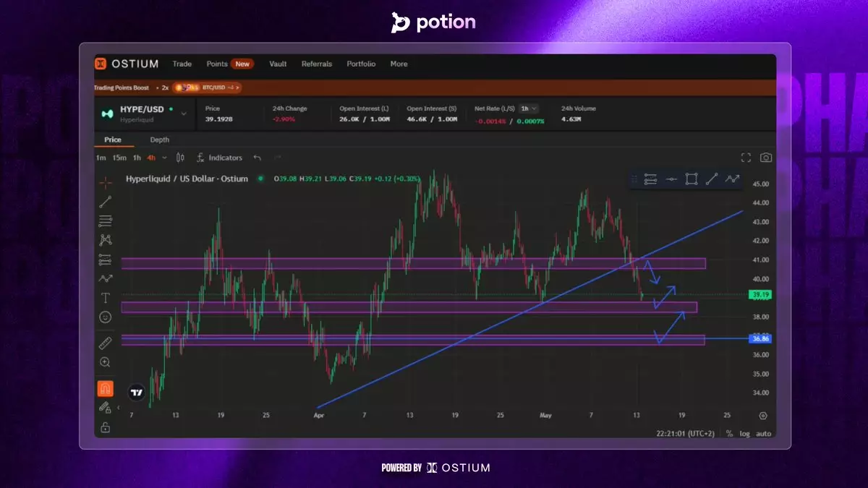
Task: Go to the Vault page
Action: point(278,64)
